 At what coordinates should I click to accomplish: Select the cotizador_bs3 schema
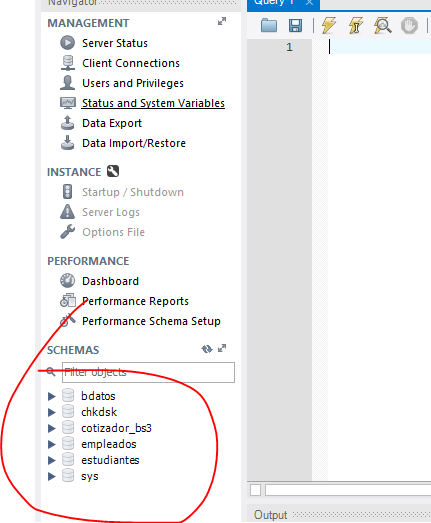click(116, 428)
